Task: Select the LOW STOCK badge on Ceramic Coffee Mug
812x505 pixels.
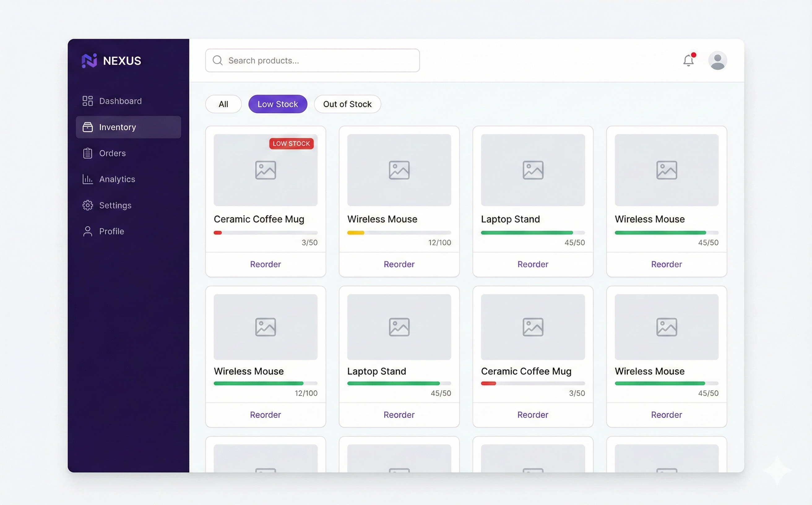Action: pyautogui.click(x=292, y=144)
